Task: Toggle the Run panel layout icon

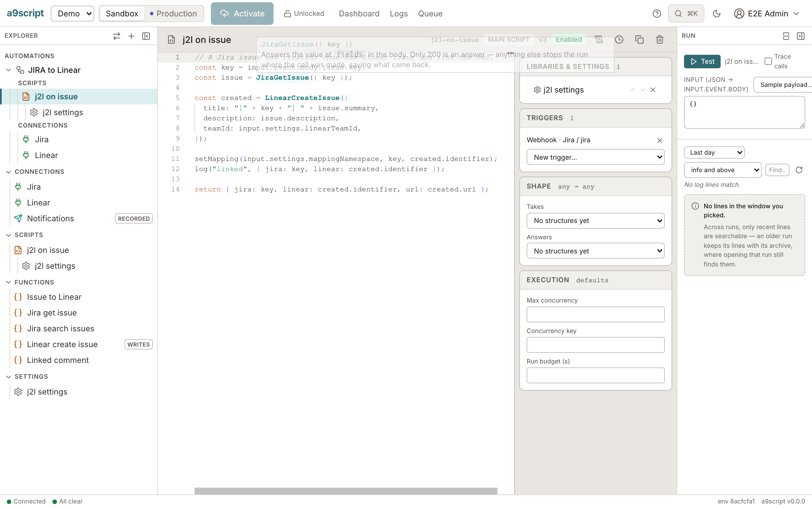Action: pyautogui.click(x=786, y=36)
